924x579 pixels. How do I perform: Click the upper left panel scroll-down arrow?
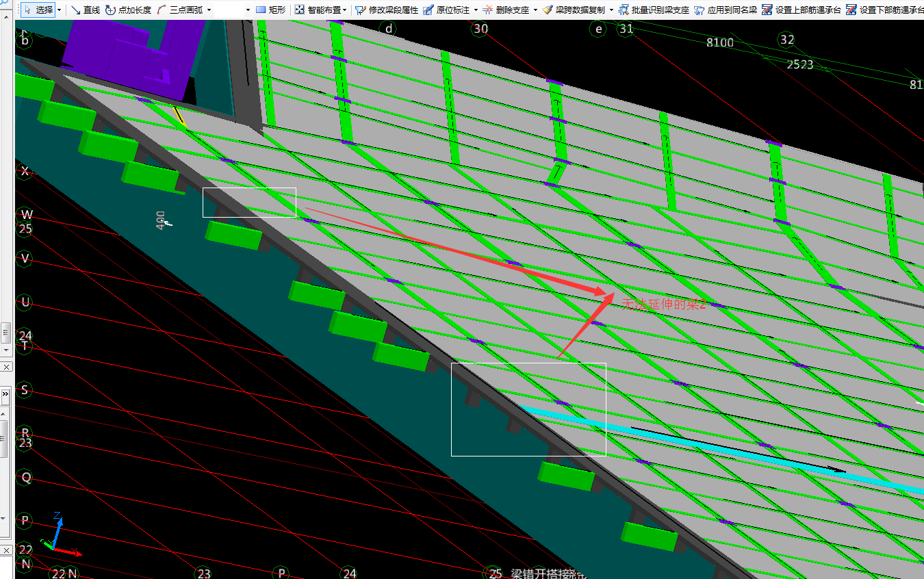point(5,350)
